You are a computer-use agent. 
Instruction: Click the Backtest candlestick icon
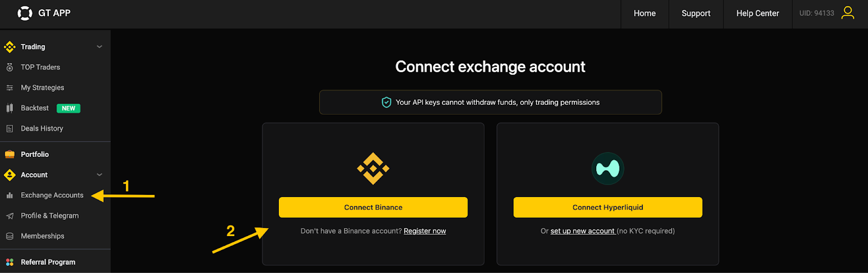coord(10,108)
